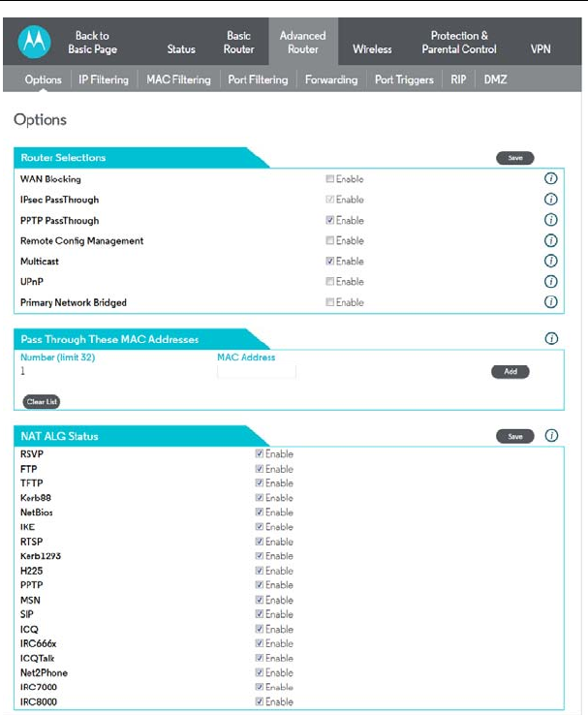Select the Advanced Router tab
This screenshot has width=588, height=715.
click(302, 42)
